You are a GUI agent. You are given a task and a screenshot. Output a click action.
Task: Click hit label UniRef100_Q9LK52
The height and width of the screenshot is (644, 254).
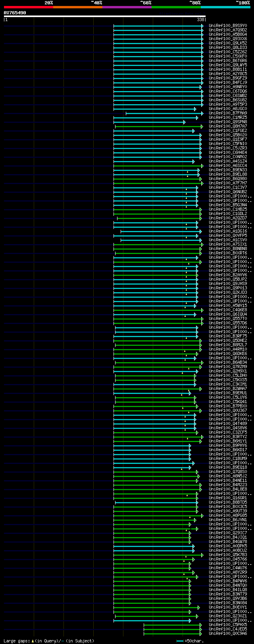click(228, 43)
